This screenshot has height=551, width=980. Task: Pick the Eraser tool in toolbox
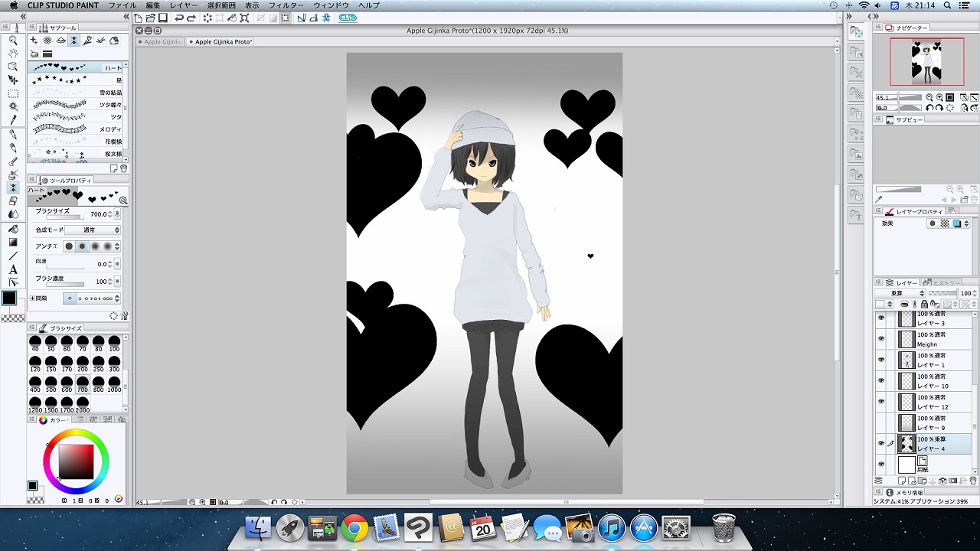(13, 201)
